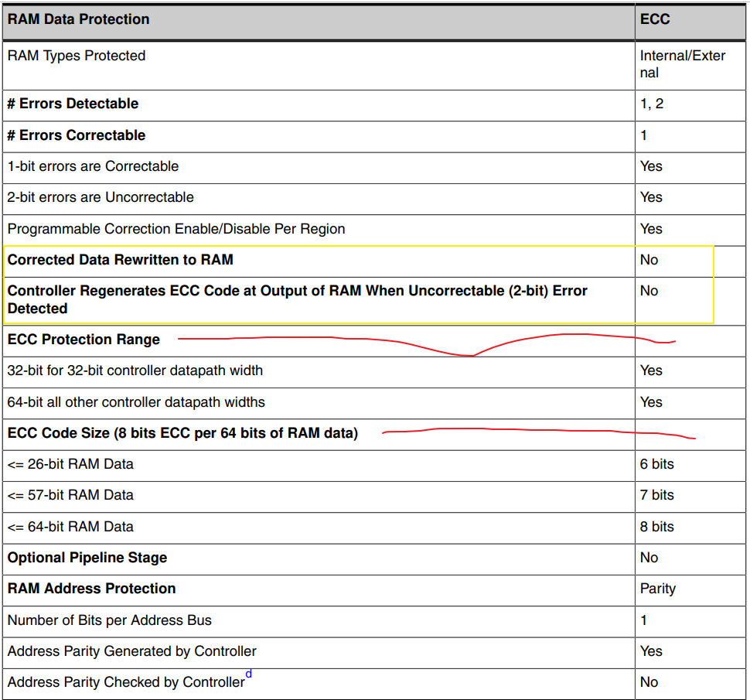Click the 'ECC Protection Range' heading
The image size is (750, 700).
[84, 340]
